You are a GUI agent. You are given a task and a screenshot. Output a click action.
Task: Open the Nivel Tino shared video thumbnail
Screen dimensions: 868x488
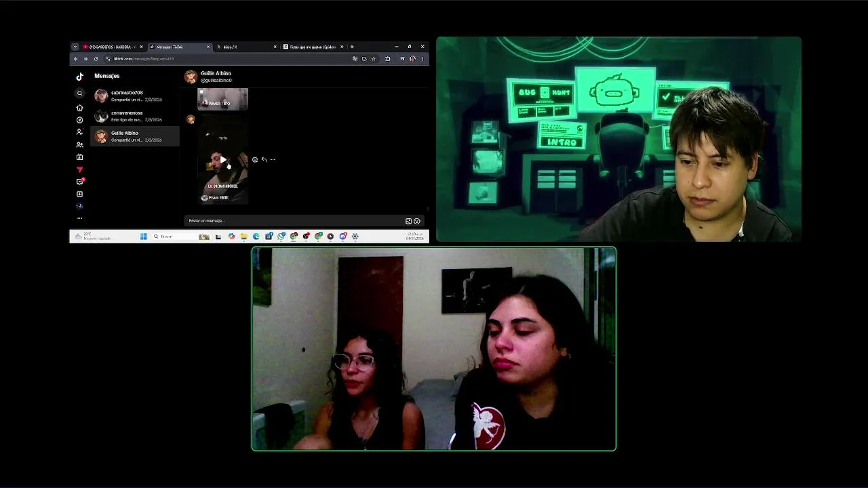[222, 99]
